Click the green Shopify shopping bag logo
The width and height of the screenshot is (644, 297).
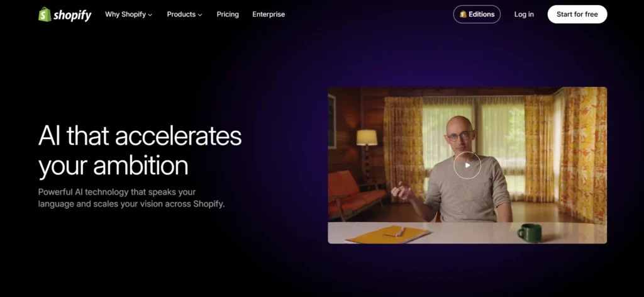(45, 14)
